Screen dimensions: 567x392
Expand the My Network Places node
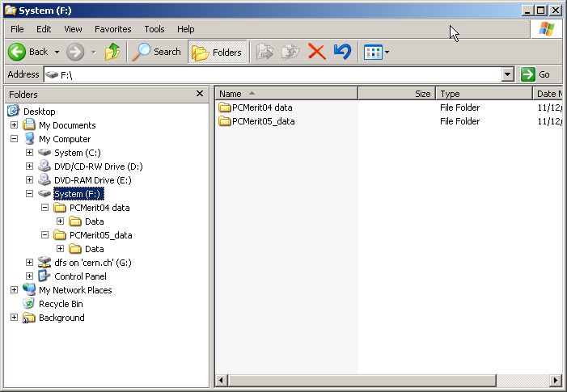(x=14, y=289)
